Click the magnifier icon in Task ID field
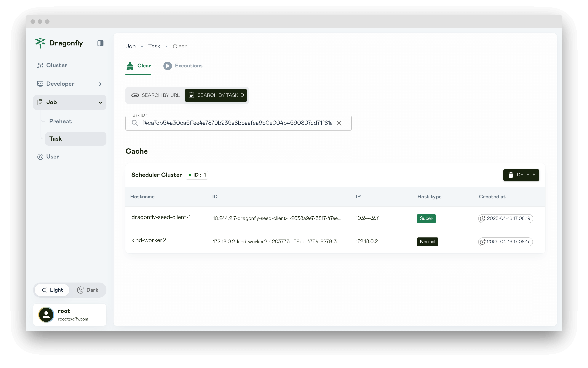The height and width of the screenshot is (368, 588). tap(135, 123)
